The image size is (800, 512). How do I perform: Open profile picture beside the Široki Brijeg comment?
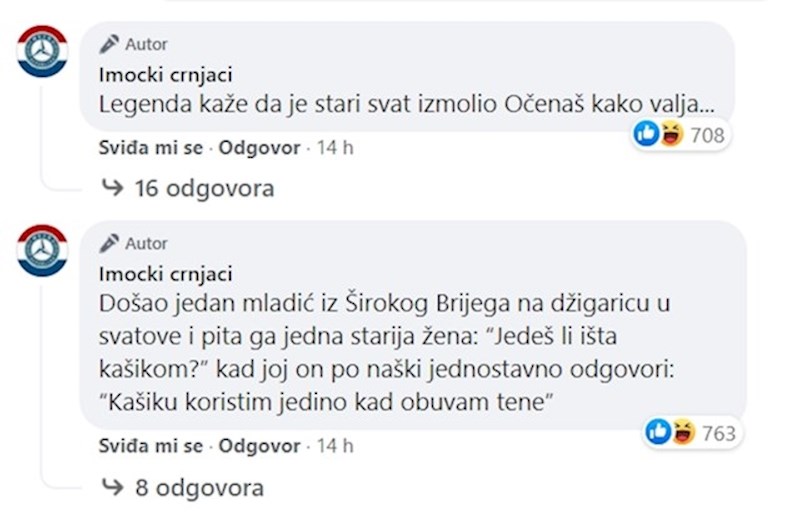point(42,249)
